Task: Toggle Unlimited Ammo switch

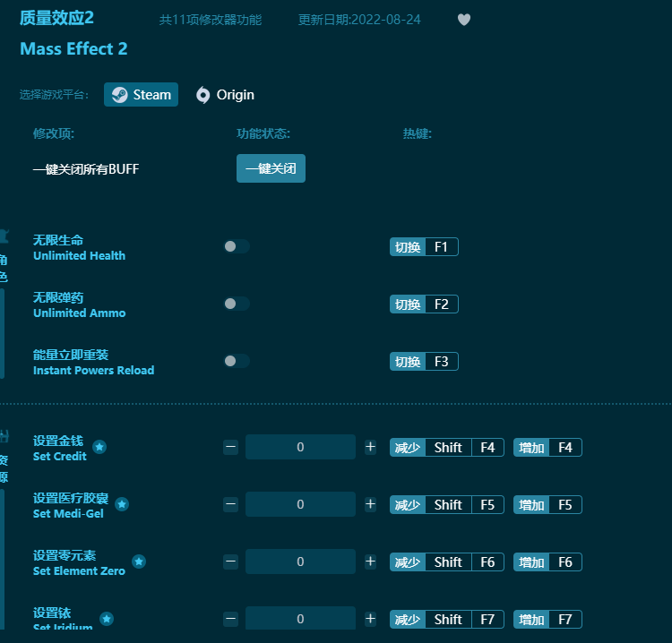Action: (x=237, y=304)
